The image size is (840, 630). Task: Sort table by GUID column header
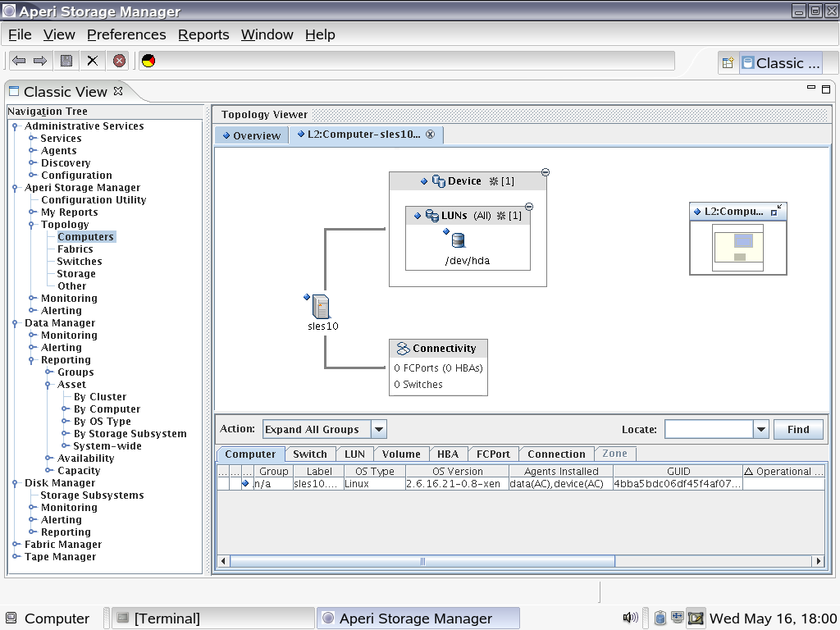pos(678,472)
